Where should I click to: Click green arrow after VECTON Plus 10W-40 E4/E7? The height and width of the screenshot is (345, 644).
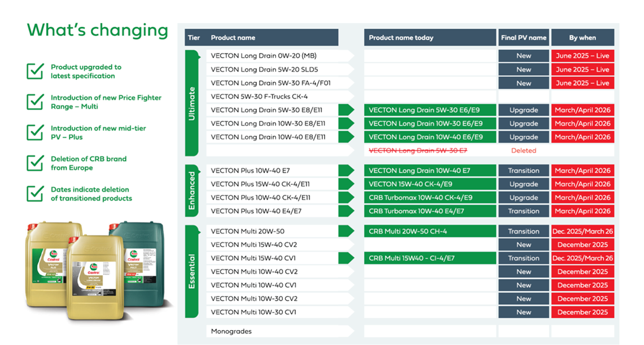coord(346,212)
